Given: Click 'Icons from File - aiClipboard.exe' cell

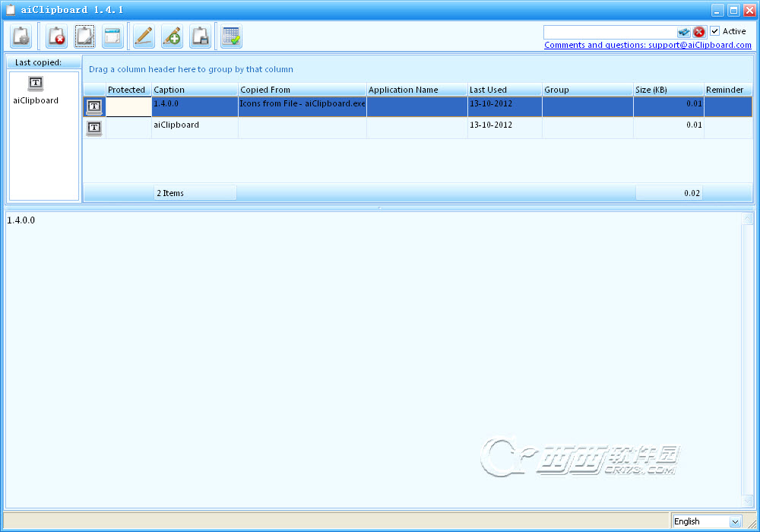Looking at the screenshot, I should [x=302, y=106].
